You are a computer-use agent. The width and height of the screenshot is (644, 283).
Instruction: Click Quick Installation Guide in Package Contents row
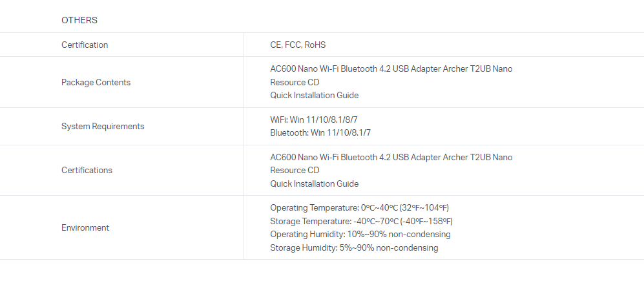(314, 95)
